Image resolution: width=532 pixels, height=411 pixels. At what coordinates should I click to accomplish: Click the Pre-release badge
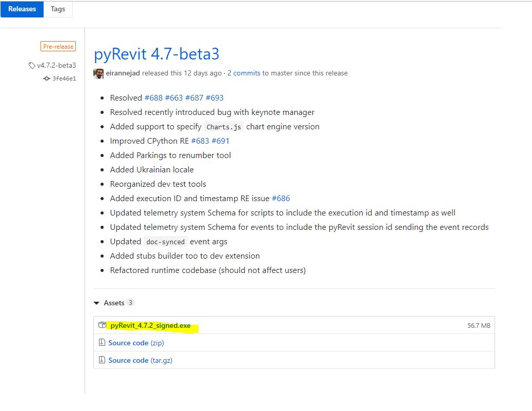coord(58,46)
